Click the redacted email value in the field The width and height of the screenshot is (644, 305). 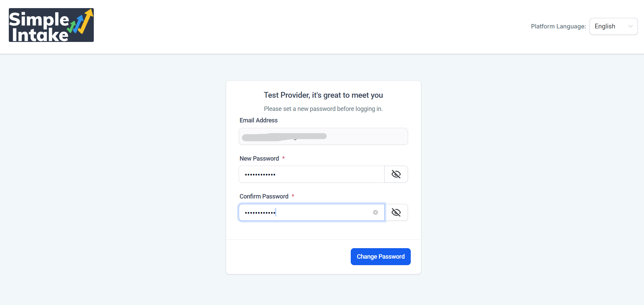[x=284, y=136]
